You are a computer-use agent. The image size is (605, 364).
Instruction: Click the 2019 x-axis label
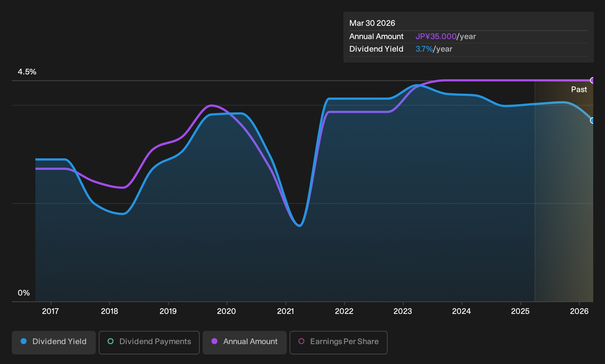pos(168,311)
